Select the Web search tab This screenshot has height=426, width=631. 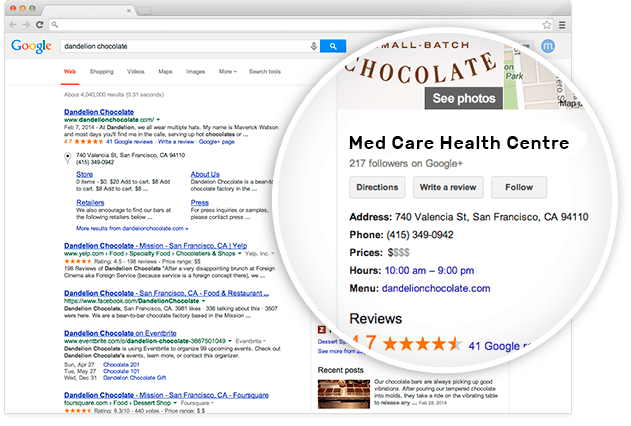70,72
